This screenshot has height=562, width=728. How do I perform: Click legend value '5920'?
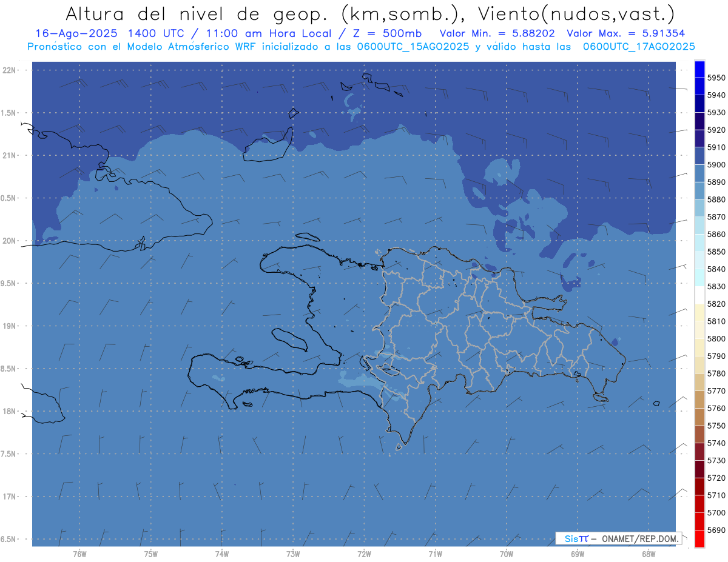click(x=716, y=130)
